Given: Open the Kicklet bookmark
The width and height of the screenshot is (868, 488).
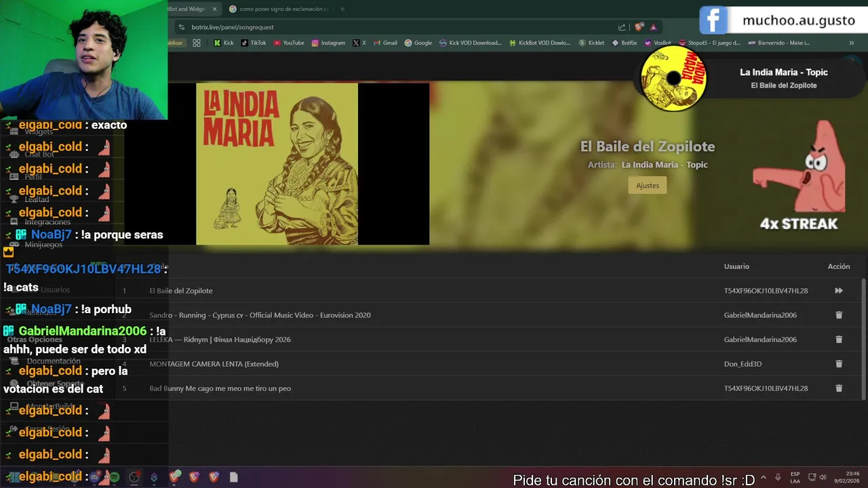Looking at the screenshot, I should pyautogui.click(x=591, y=43).
